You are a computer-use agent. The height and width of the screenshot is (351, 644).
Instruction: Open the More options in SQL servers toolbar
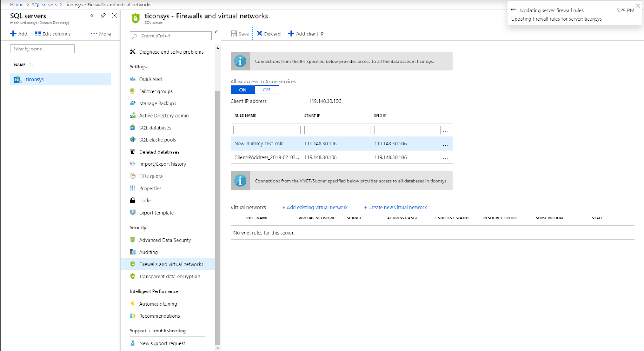coord(101,34)
